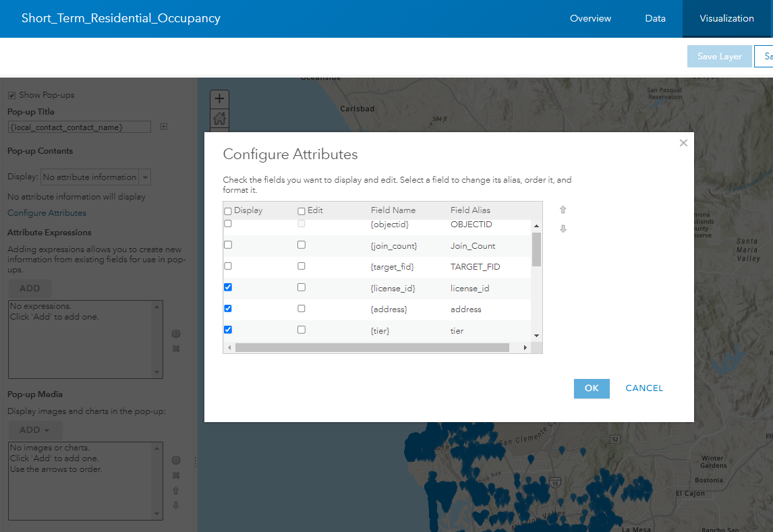Open the Configure Attributes link
Viewport: 773px width, 532px height.
[47, 212]
